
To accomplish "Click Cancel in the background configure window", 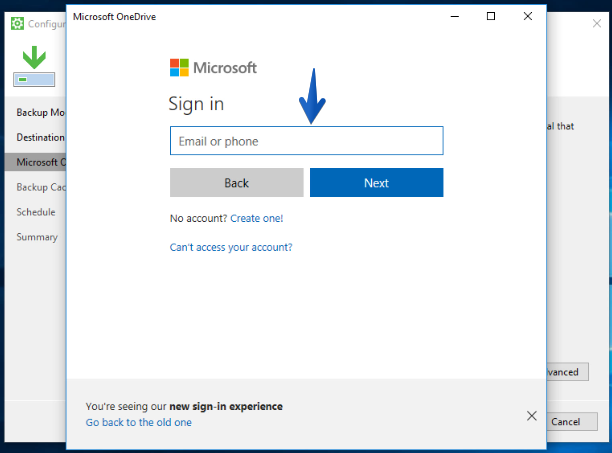I will coord(572,422).
